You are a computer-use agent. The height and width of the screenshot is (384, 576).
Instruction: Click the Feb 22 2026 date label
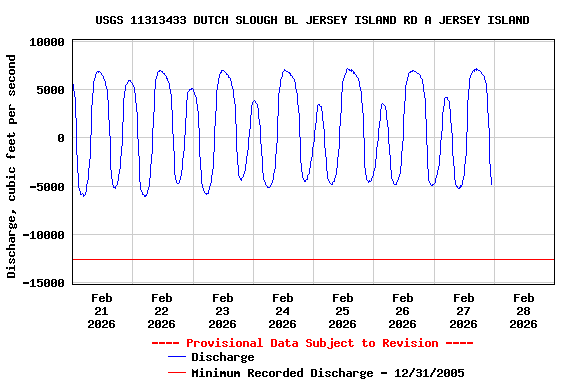click(162, 311)
